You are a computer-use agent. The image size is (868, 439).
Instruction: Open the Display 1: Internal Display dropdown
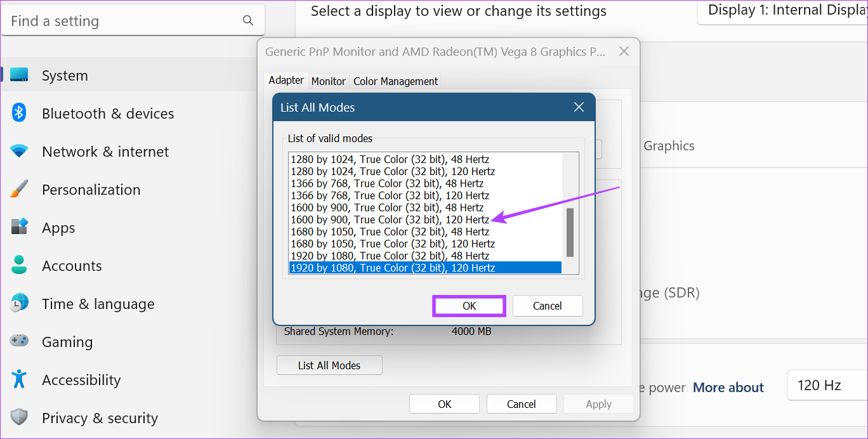pos(782,10)
